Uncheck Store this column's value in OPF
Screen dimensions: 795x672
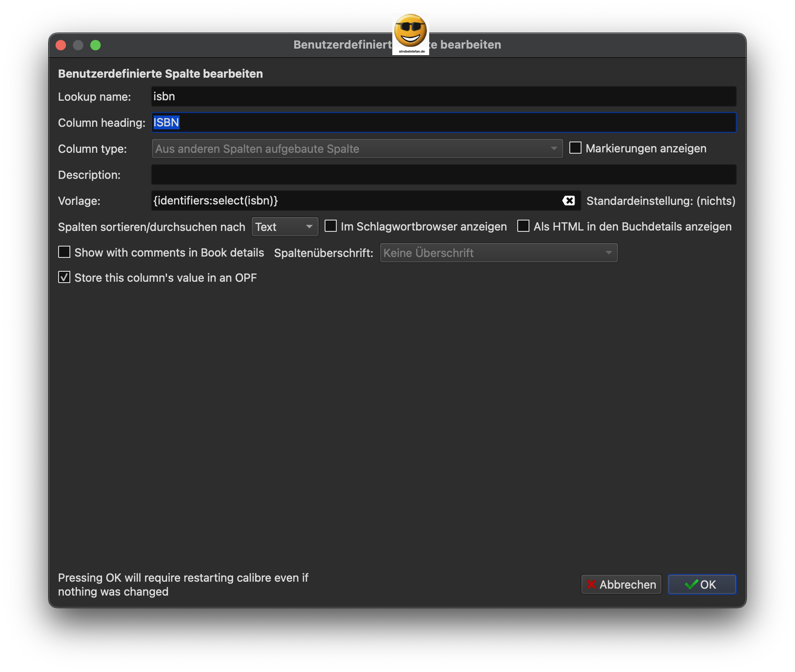pos(64,277)
